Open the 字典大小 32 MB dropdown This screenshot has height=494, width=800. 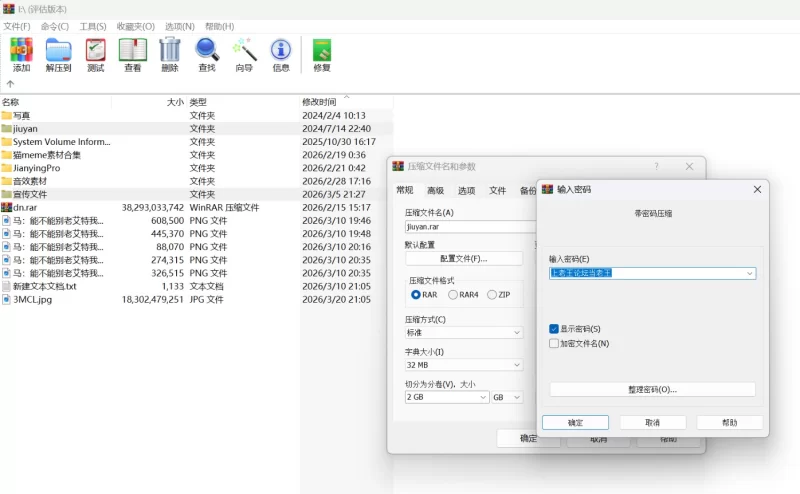tap(463, 365)
